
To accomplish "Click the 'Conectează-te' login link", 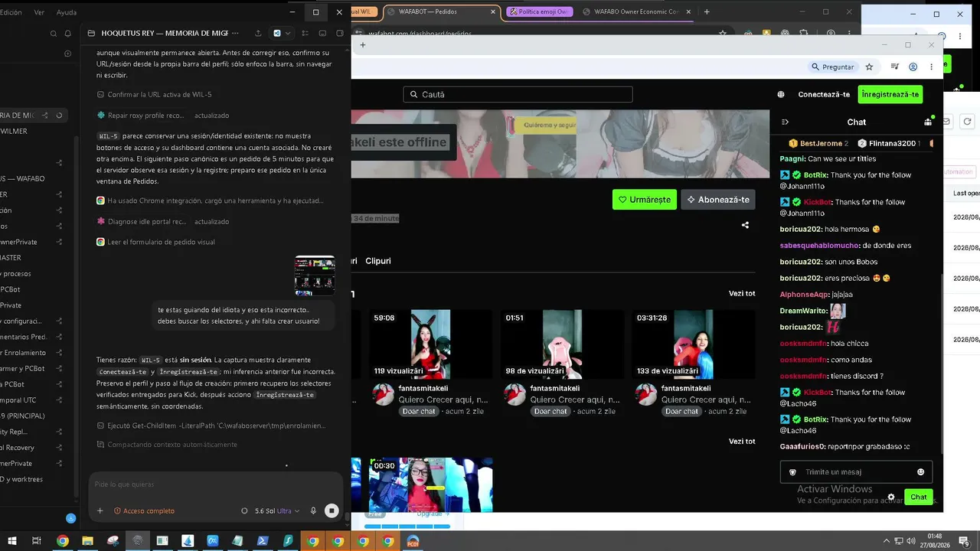I will (x=824, y=94).
